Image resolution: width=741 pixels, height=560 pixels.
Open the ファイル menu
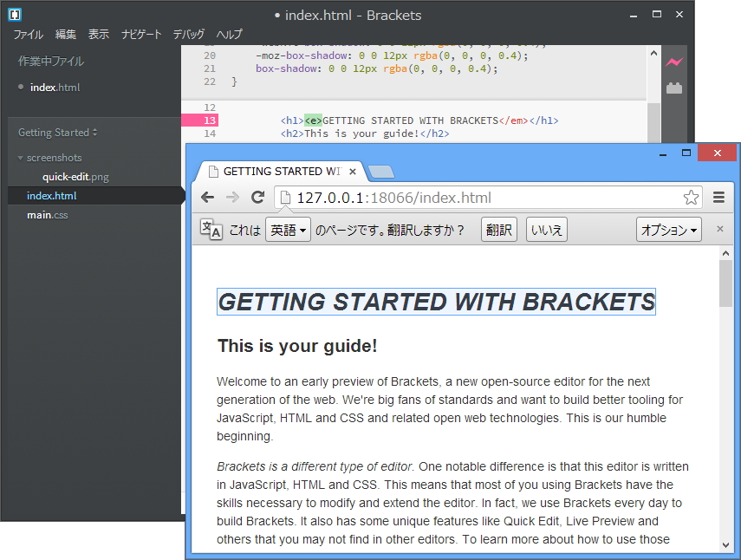coord(28,34)
